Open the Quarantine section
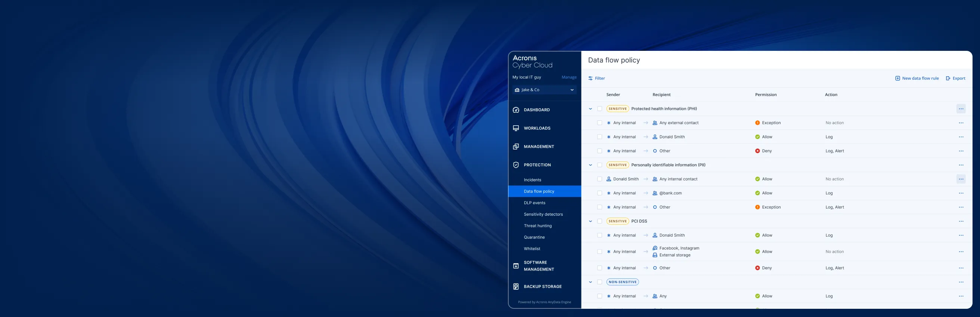 point(534,237)
